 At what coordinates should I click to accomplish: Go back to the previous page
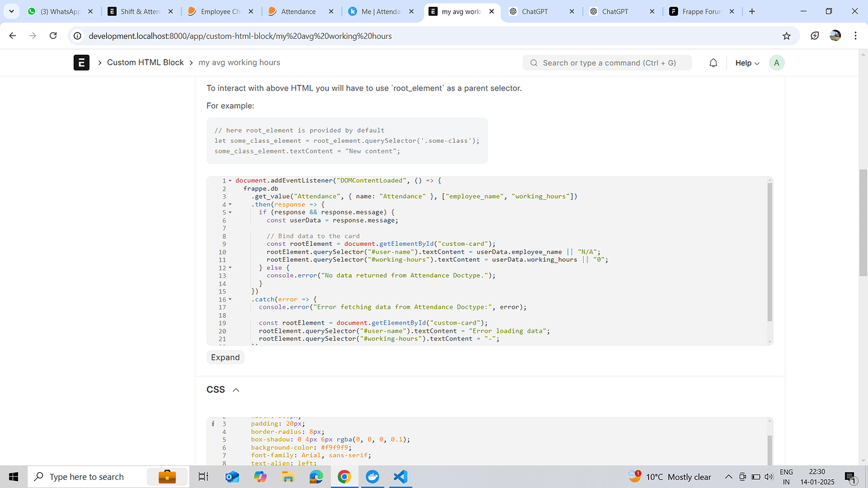(x=13, y=36)
